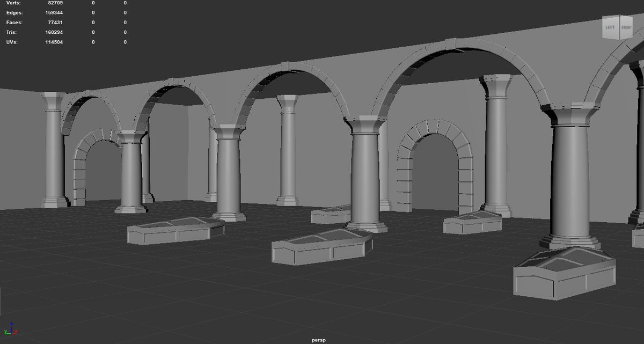Click the triangle count 160294

[54, 32]
